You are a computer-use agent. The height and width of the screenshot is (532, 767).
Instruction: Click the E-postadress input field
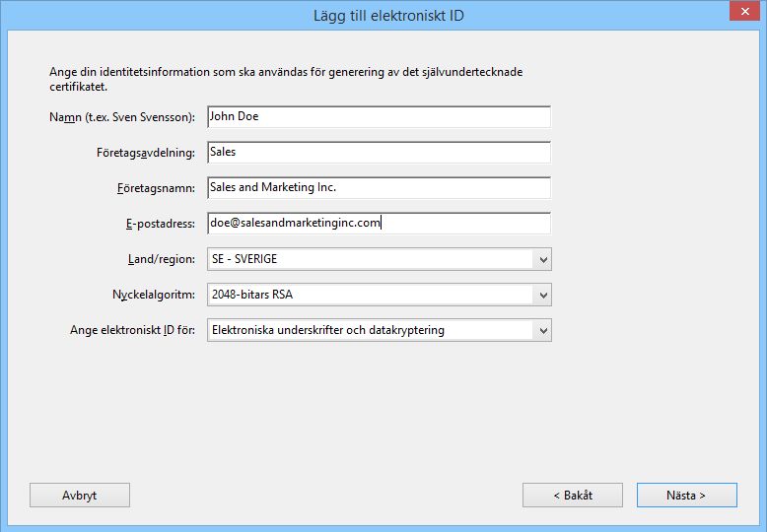tap(380, 223)
